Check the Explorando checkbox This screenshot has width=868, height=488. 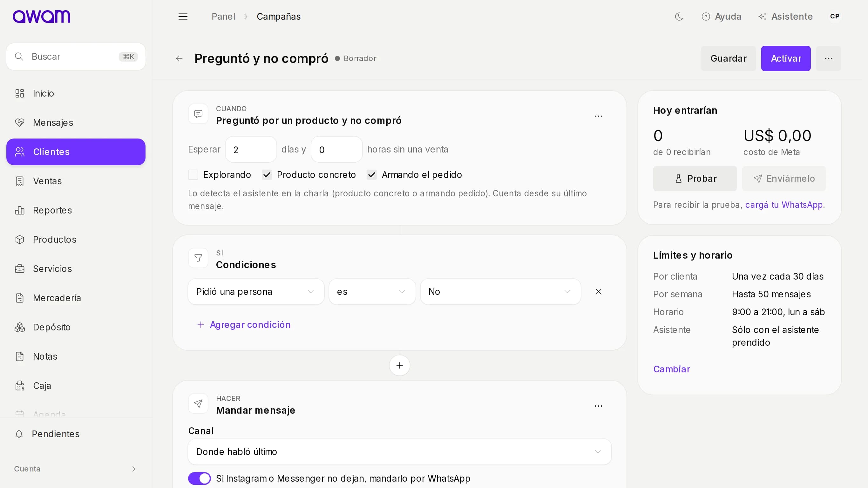193,175
